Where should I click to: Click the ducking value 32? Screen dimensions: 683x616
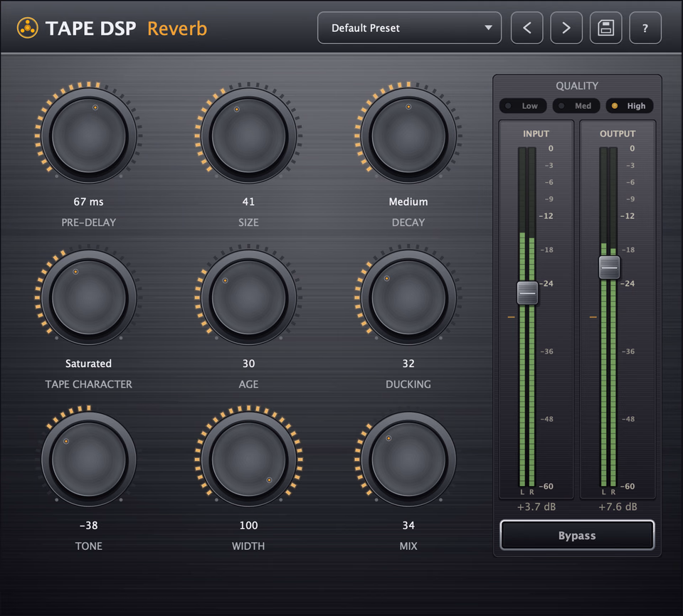pos(408,363)
